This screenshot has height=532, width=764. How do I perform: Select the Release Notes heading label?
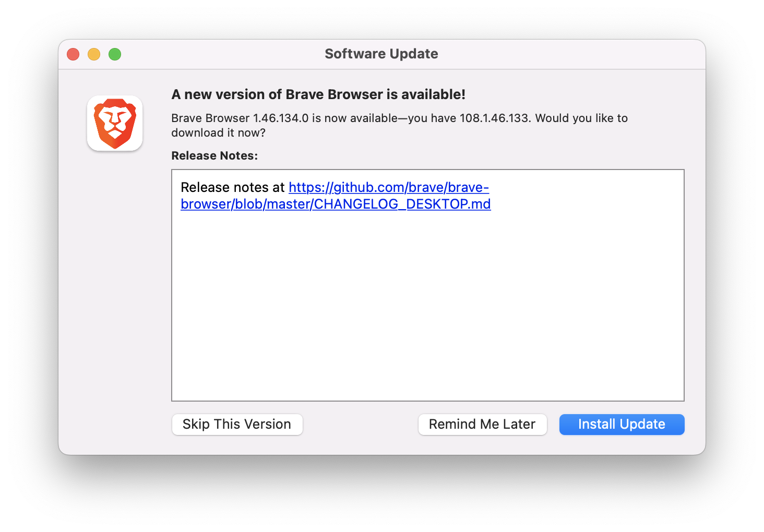(214, 155)
